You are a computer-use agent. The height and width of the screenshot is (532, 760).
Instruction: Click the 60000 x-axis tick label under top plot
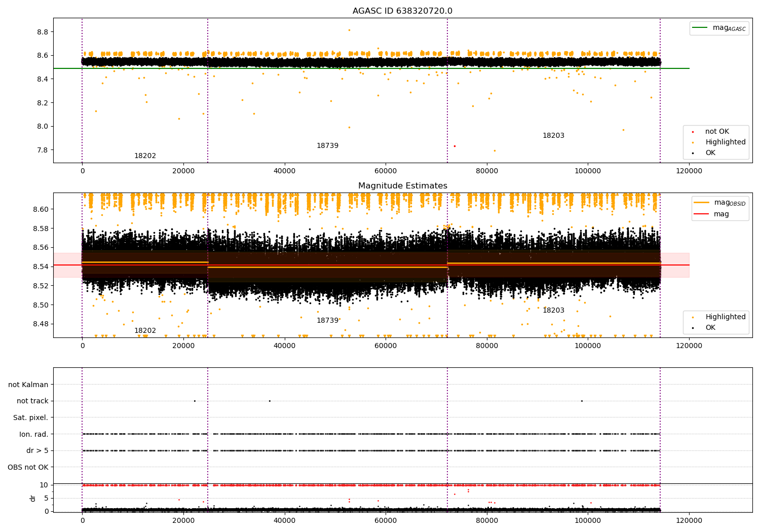pos(386,171)
